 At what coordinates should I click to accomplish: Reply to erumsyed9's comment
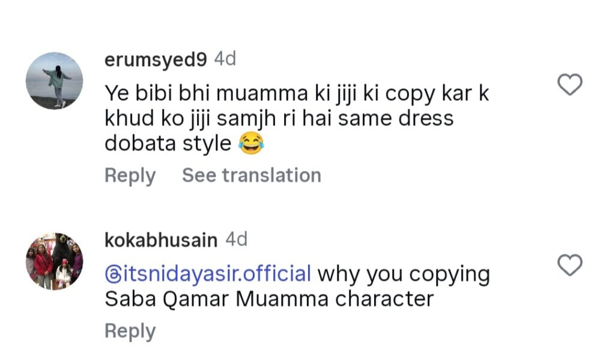[130, 175]
